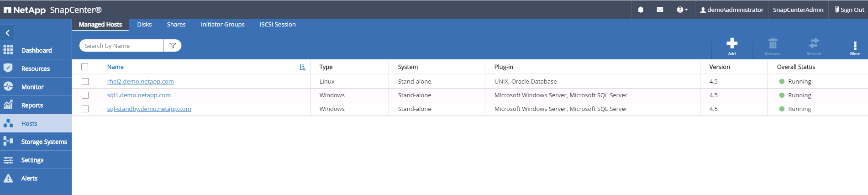868x195 pixels.
Task: Open the More options menu
Action: [x=855, y=46]
